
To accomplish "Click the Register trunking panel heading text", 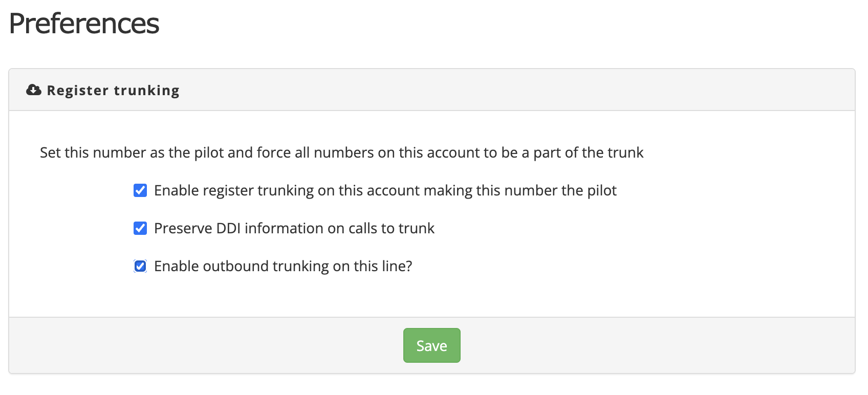I will [x=113, y=91].
